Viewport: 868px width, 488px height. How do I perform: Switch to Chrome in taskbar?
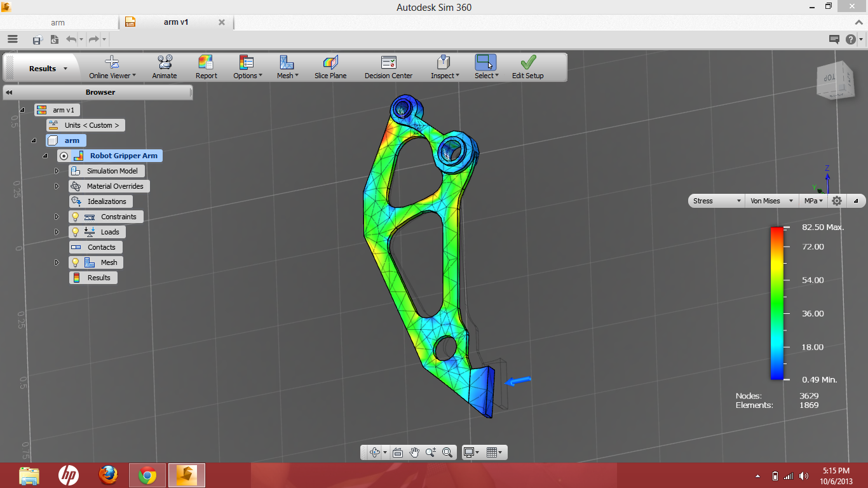147,475
